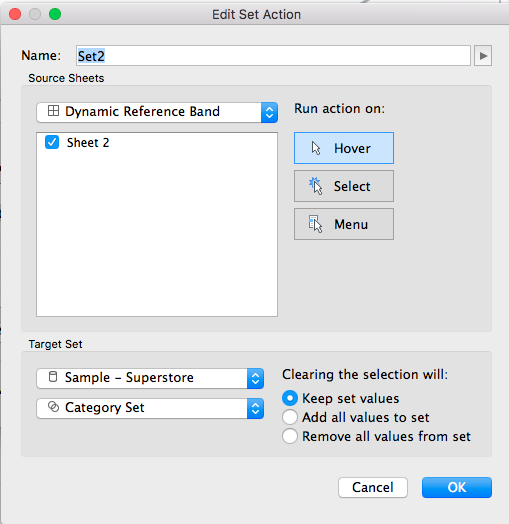Image resolution: width=509 pixels, height=524 pixels.
Task: Open the Category Set dropdown
Action: point(150,408)
